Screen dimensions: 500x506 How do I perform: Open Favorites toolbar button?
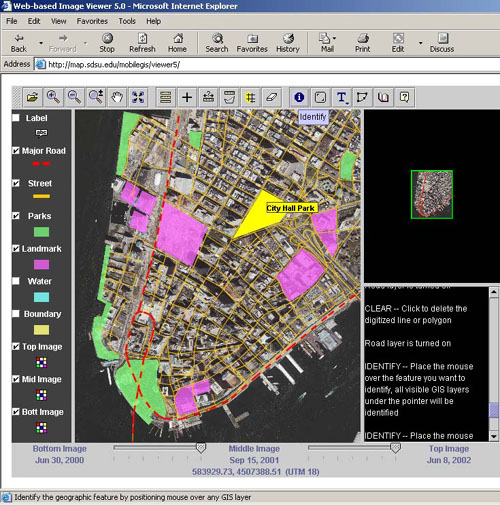pos(252,43)
